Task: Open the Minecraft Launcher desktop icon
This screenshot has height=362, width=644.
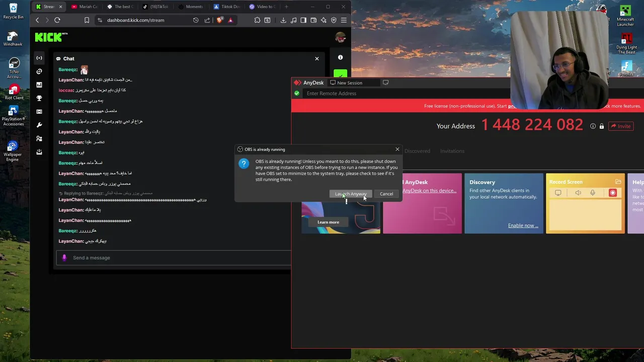Action: 625,16
